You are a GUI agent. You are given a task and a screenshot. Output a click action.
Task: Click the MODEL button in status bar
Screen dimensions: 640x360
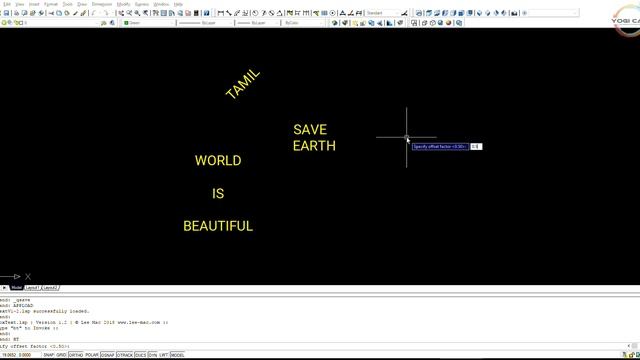178,355
